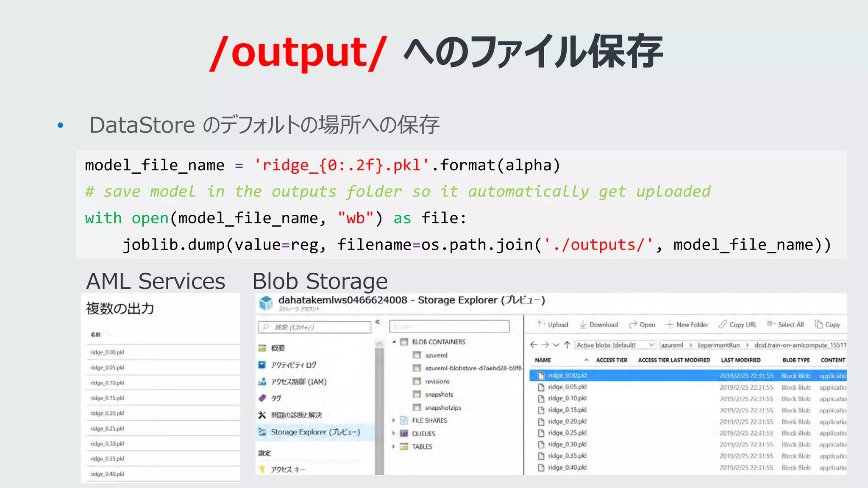This screenshot has width=868, height=488.
Task: Click the QUEUES purple icon
Action: click(x=404, y=433)
